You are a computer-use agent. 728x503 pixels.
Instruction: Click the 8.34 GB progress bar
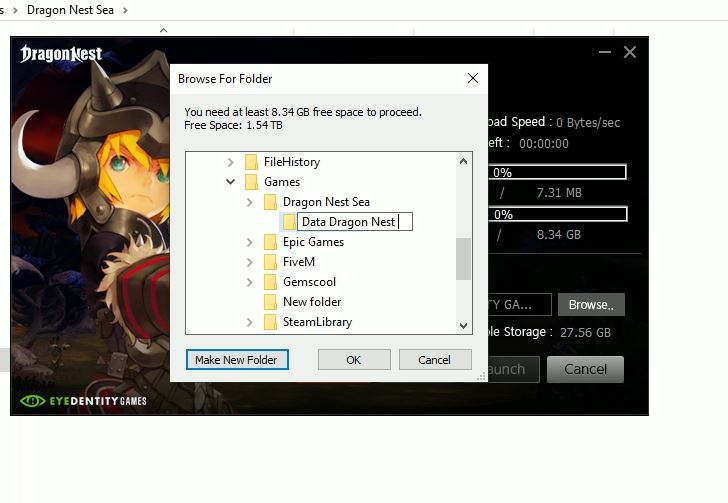tap(557, 214)
